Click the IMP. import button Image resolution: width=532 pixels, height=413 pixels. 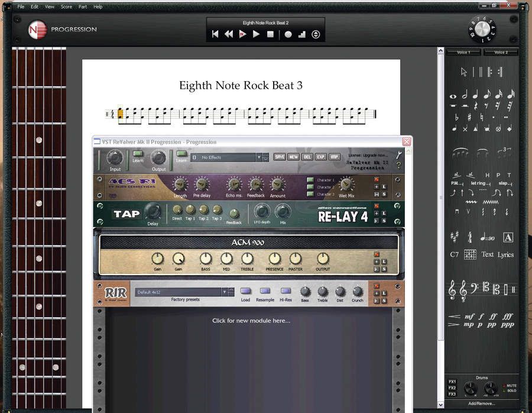[x=335, y=157]
